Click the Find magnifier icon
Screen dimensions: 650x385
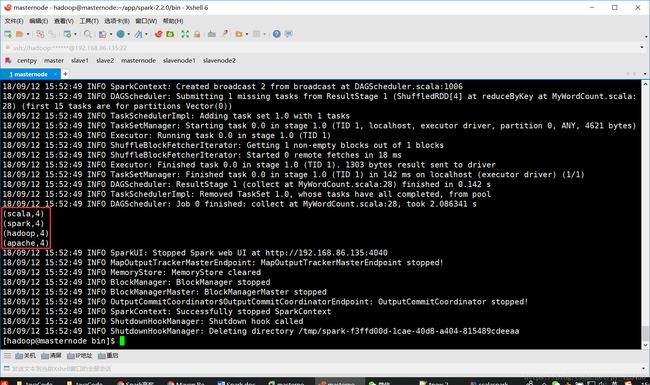point(87,34)
